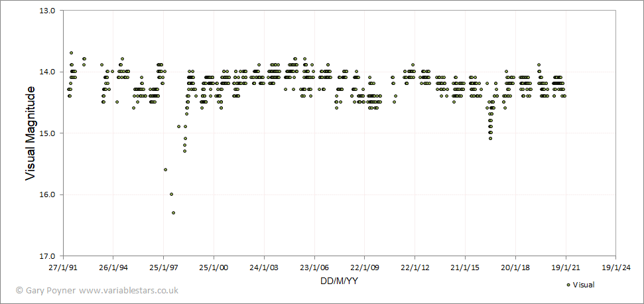The width and height of the screenshot is (644, 304).
Task: Click the 'Visual' legend label
Action: point(584,285)
